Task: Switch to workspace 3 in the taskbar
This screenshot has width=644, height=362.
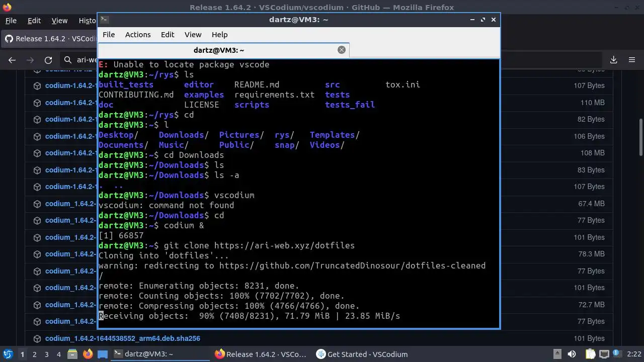Action: pyautogui.click(x=47, y=354)
